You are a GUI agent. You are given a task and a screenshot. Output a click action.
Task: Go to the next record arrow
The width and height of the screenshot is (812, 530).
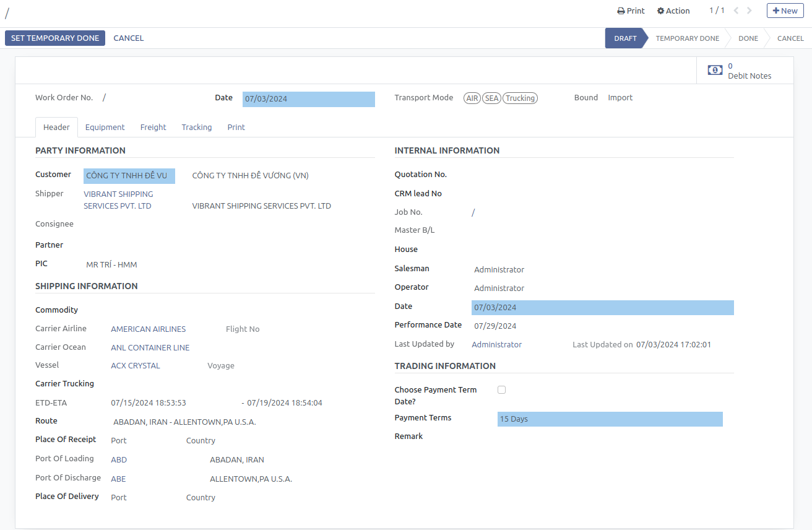749,11
